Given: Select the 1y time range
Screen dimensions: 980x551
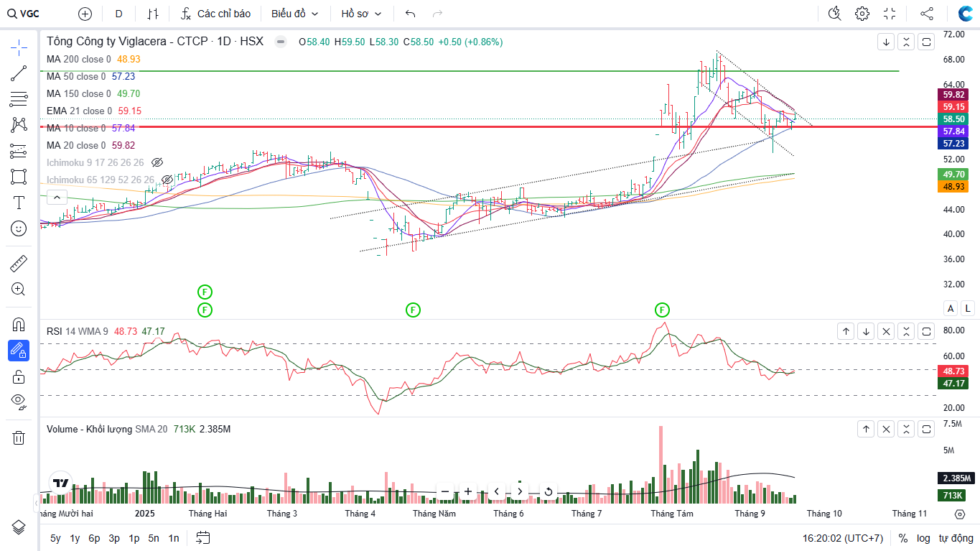Looking at the screenshot, I should coord(75,538).
